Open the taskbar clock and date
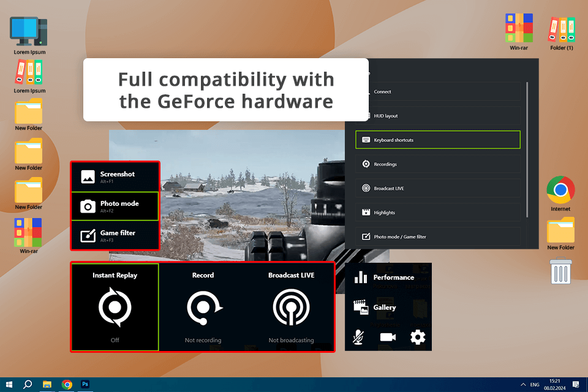588x392 pixels. tap(555, 385)
